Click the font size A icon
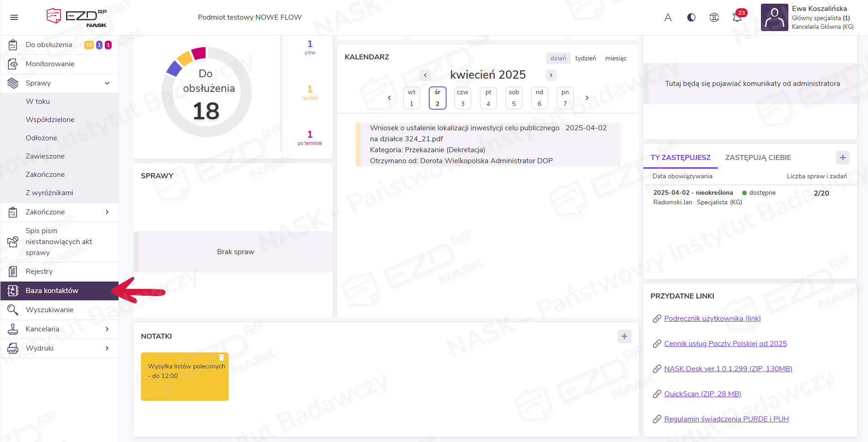 [668, 17]
